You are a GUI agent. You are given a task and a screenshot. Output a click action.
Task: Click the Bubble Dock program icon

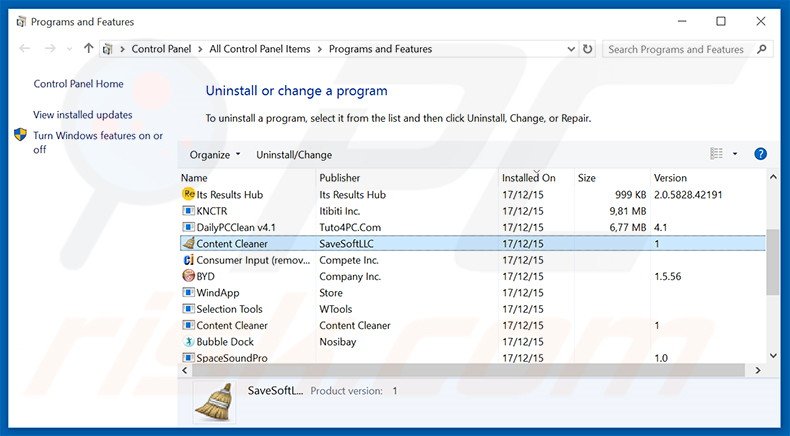click(x=188, y=341)
